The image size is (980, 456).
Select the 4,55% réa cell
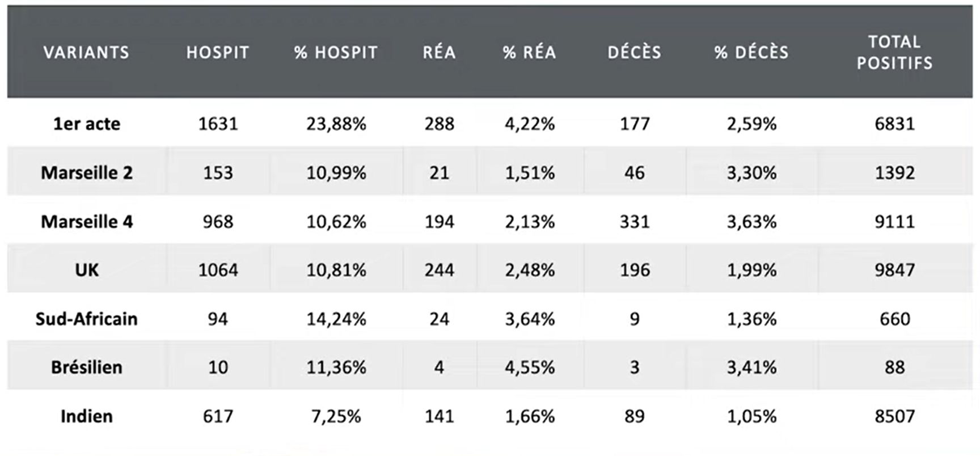530,368
